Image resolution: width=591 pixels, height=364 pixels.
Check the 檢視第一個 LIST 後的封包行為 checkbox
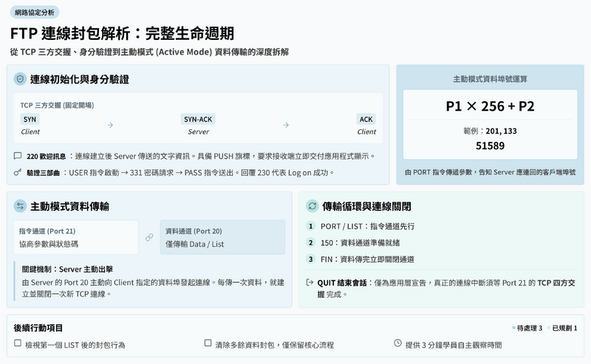point(18,343)
